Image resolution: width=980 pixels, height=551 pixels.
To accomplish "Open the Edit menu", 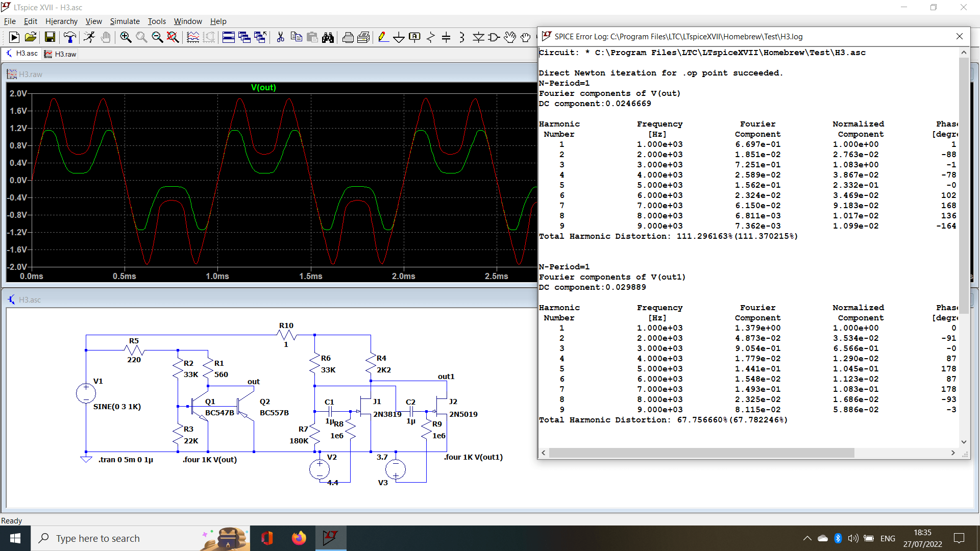I will (x=31, y=21).
